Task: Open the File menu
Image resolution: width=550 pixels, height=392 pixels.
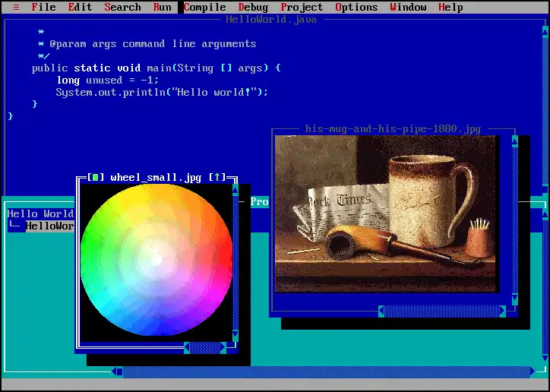Action: pyautogui.click(x=43, y=7)
